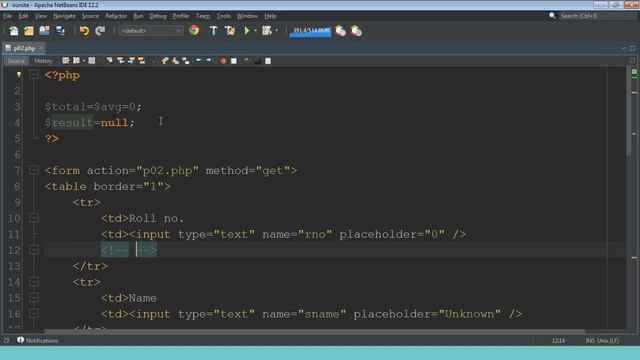The width and height of the screenshot is (640, 360).
Task: Click the Previous Bookmark icon
Action: click(x=164, y=61)
